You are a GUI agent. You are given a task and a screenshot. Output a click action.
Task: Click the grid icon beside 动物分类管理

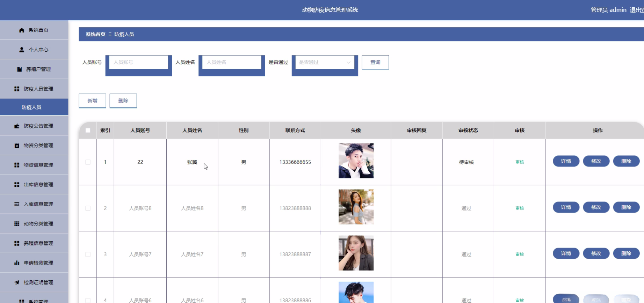pyautogui.click(x=17, y=224)
